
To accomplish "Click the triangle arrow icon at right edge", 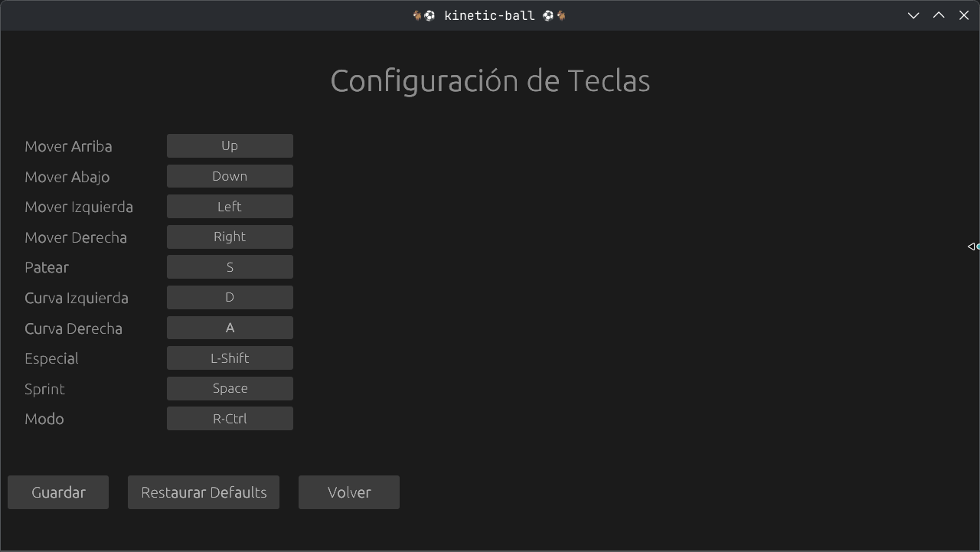I will click(x=972, y=247).
